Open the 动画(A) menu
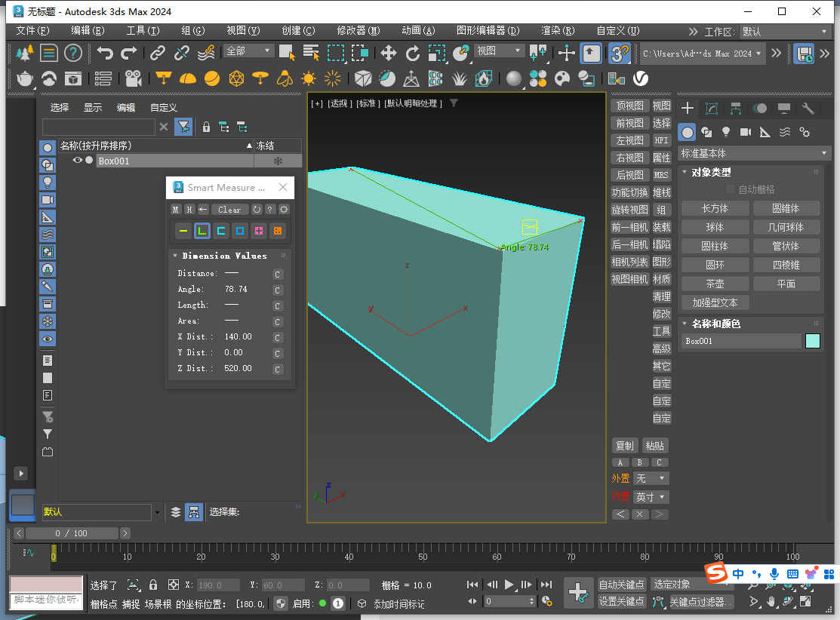This screenshot has height=620, width=840. 419,31
